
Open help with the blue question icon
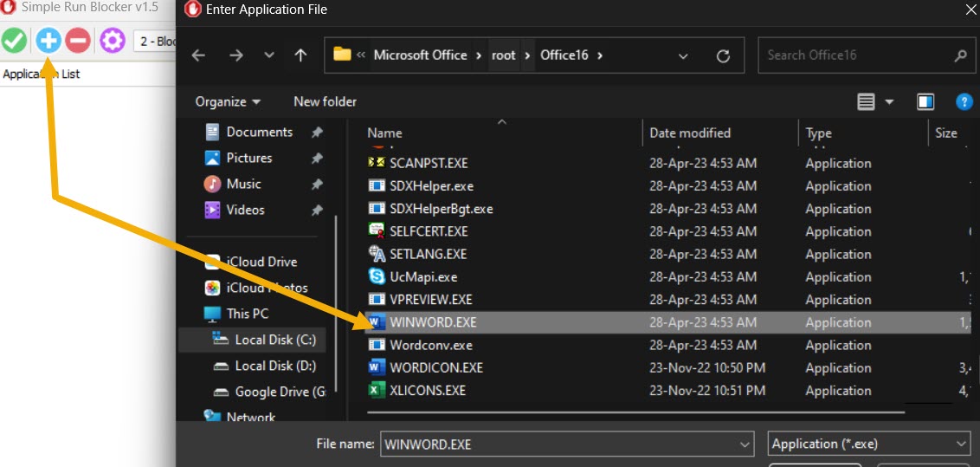pyautogui.click(x=964, y=101)
